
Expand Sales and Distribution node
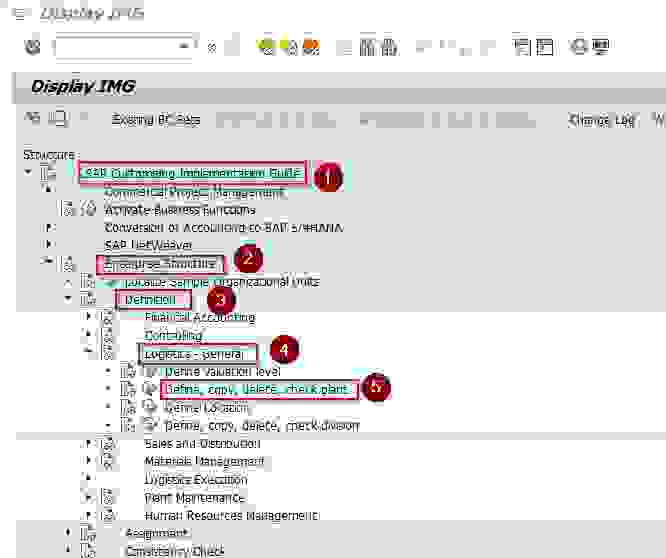tap(87, 443)
